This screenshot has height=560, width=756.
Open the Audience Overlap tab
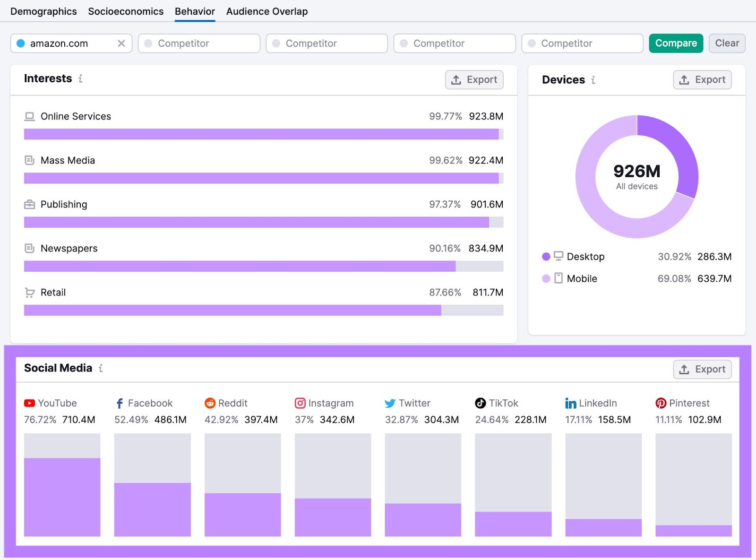[x=266, y=11]
